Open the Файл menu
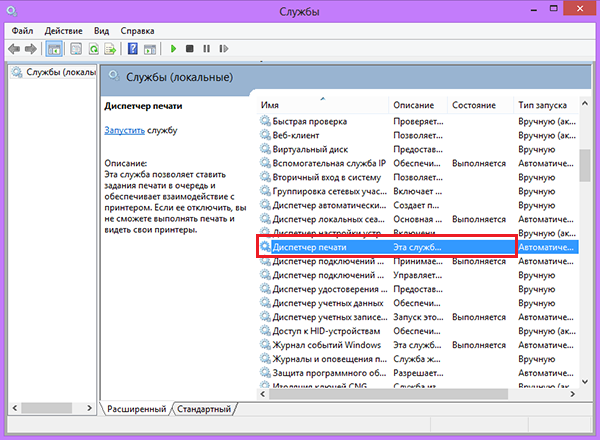The image size is (600, 440). coord(22,30)
